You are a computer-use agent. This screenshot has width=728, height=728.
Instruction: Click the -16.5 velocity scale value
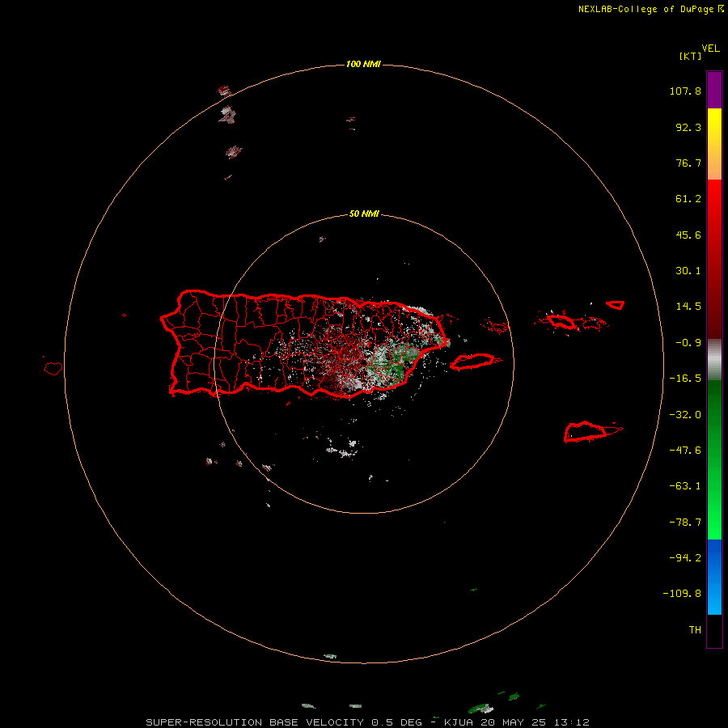click(685, 379)
